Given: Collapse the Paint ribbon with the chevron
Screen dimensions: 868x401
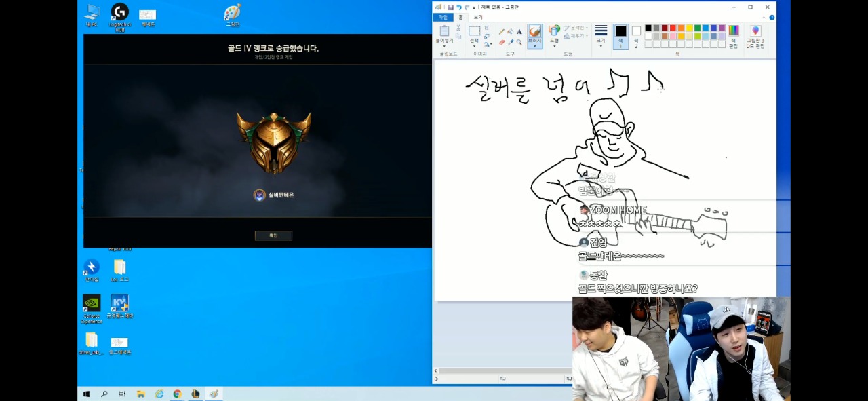Looking at the screenshot, I should pos(764,17).
